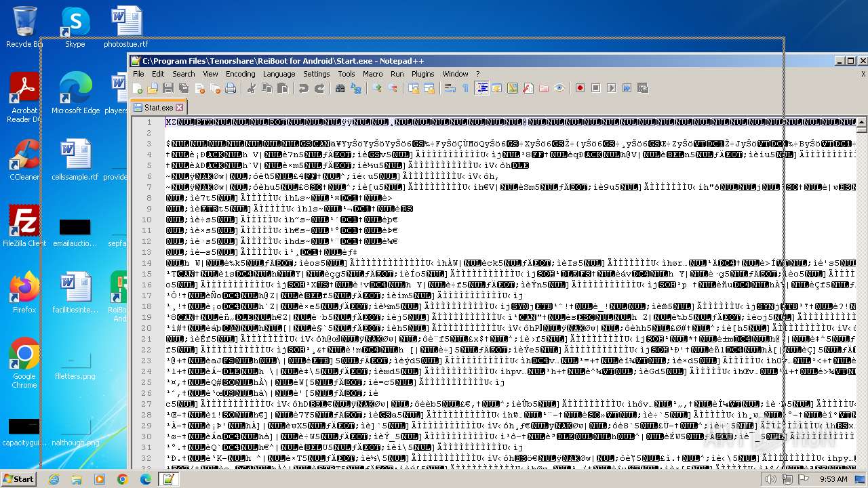Run the macro multiple times icon
The height and width of the screenshot is (488, 868).
(627, 88)
